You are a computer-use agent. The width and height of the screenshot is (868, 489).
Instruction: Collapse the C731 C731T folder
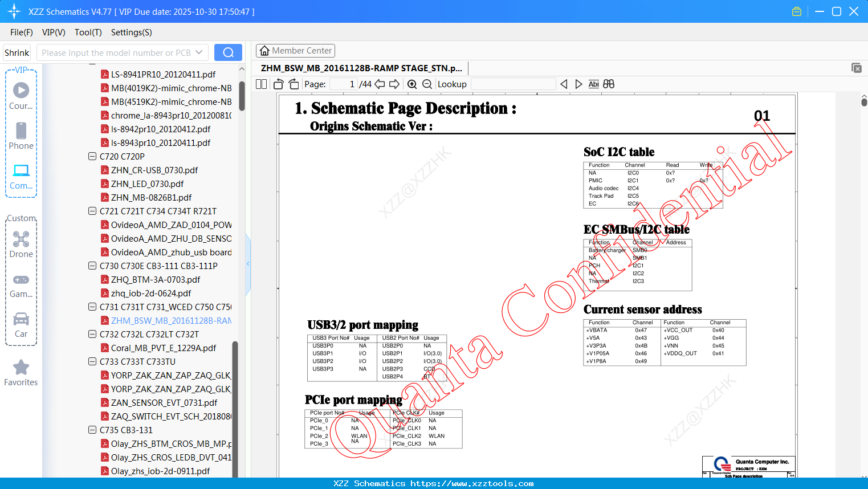click(92, 307)
